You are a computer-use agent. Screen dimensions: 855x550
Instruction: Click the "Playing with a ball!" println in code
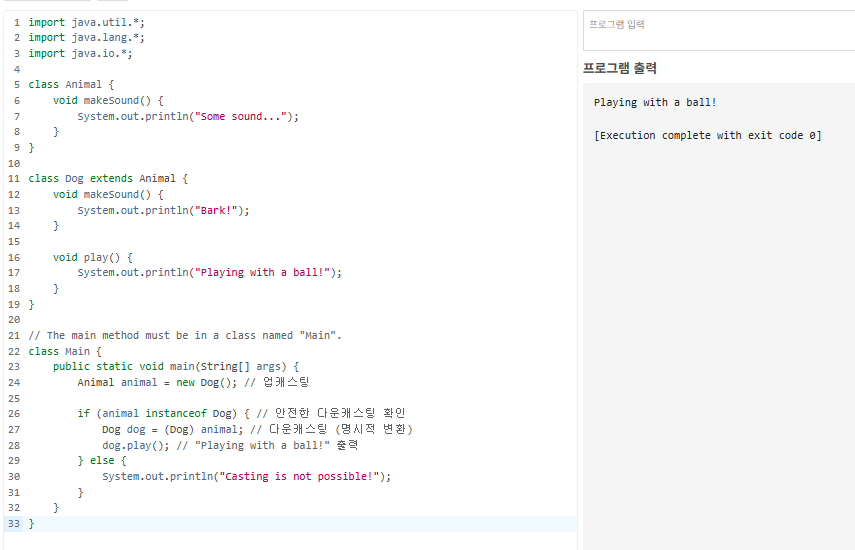(209, 273)
